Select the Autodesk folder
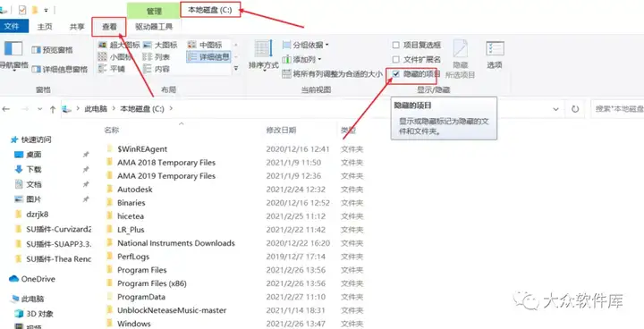Image resolution: width=644 pixels, height=329 pixels. click(x=135, y=190)
